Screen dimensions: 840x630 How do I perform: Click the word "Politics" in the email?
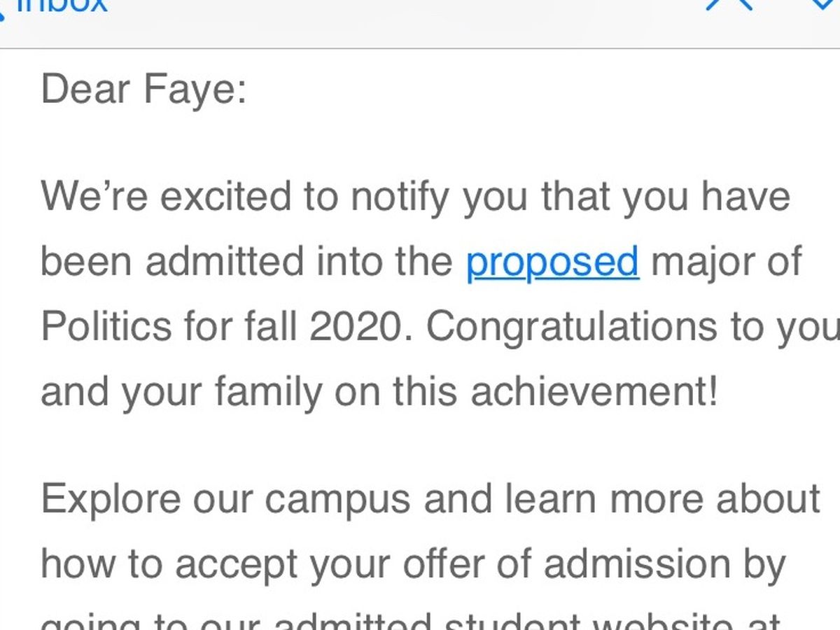pyautogui.click(x=106, y=327)
